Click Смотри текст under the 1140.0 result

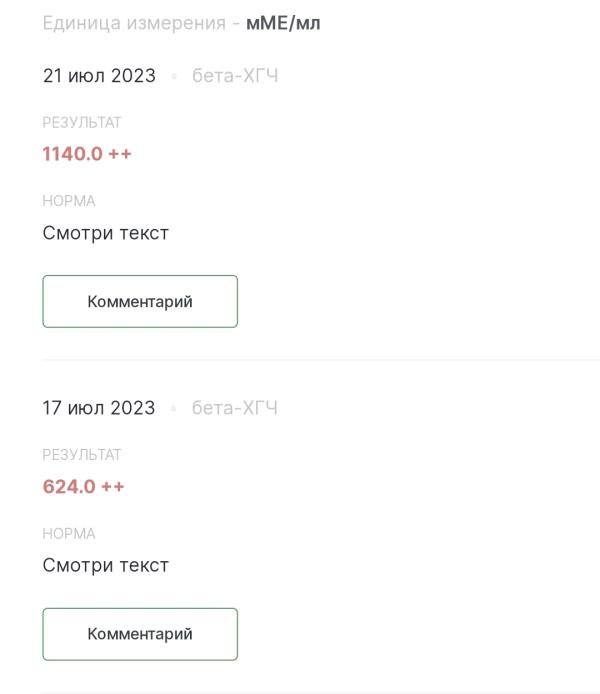106,233
